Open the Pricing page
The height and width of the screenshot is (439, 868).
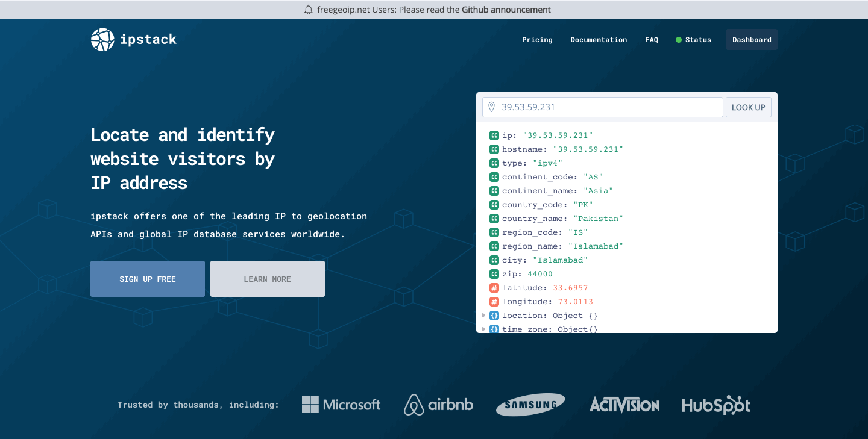coord(537,40)
